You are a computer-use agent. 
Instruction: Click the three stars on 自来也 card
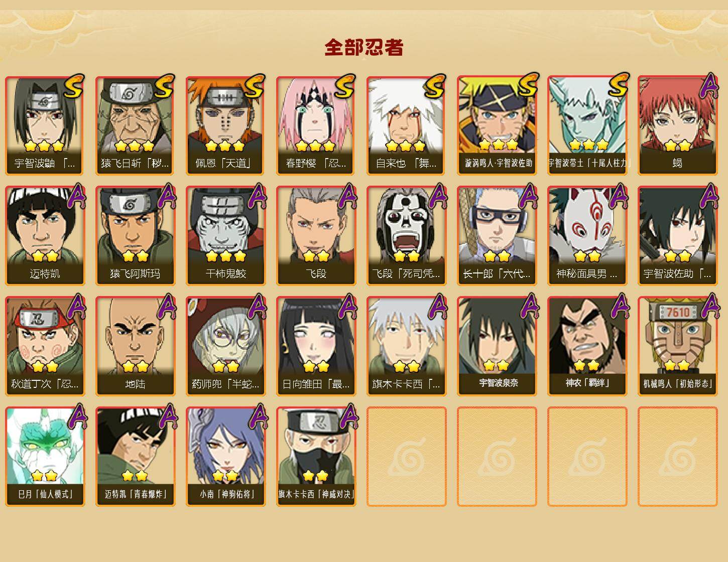(x=406, y=146)
